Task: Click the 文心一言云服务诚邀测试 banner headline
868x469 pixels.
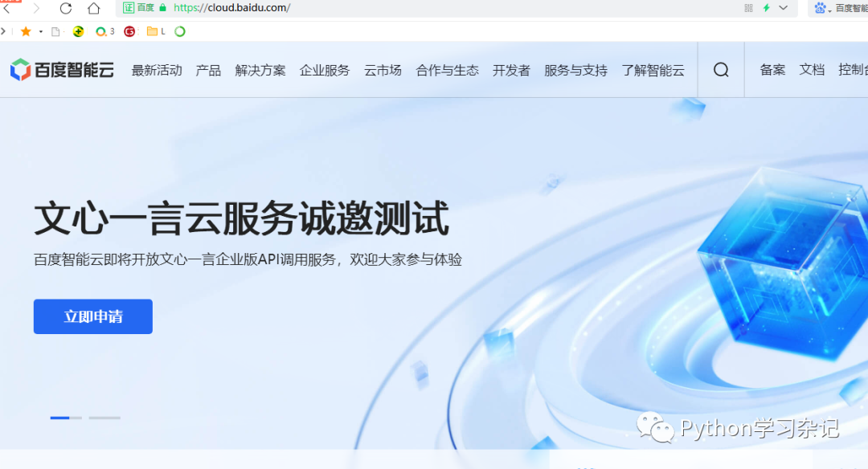Action: click(241, 218)
